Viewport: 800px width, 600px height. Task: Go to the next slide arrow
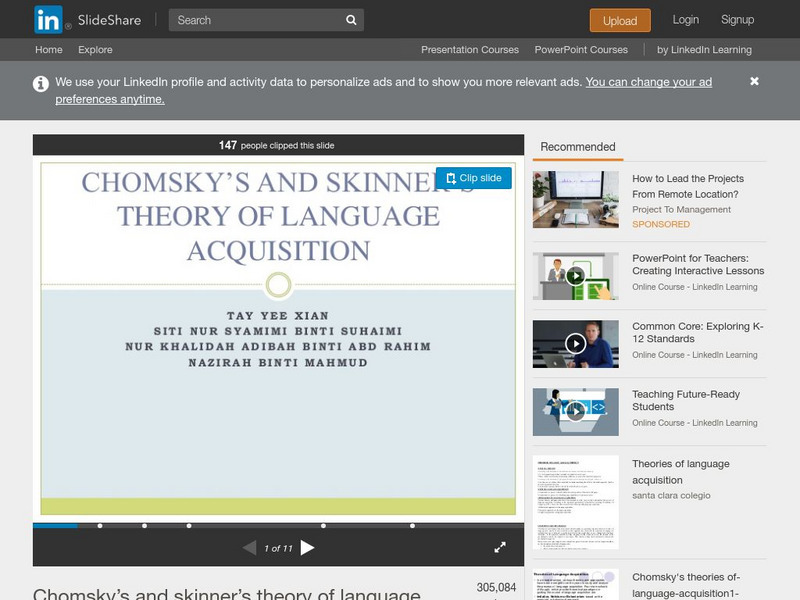(308, 547)
